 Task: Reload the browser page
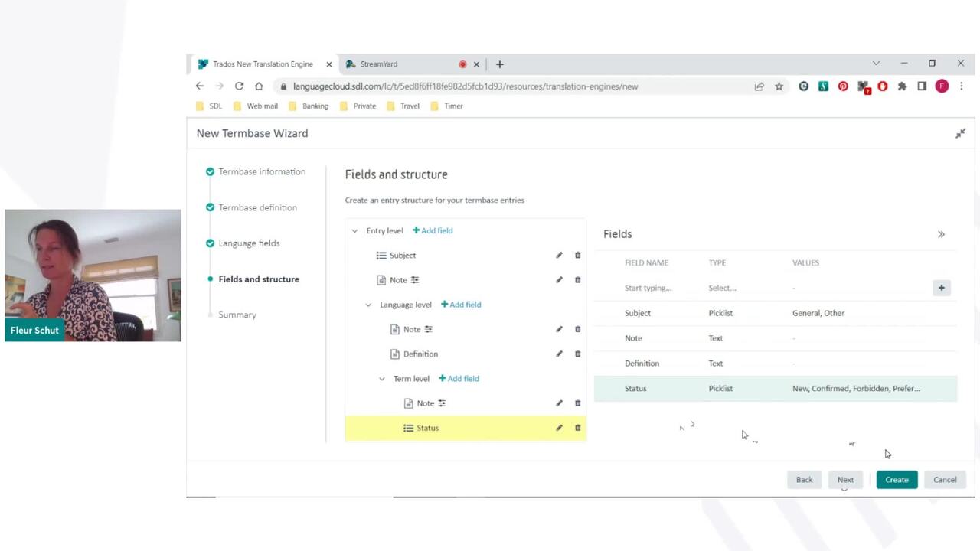(x=239, y=86)
